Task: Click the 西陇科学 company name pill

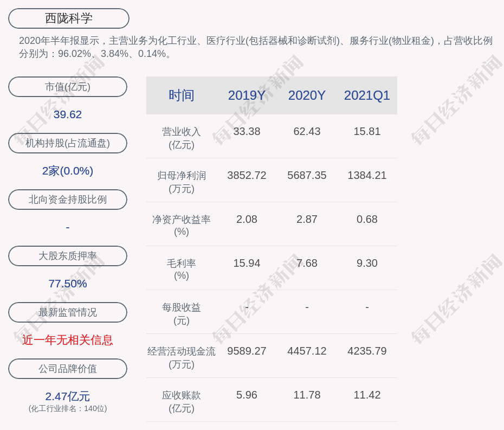Action: 69,18
